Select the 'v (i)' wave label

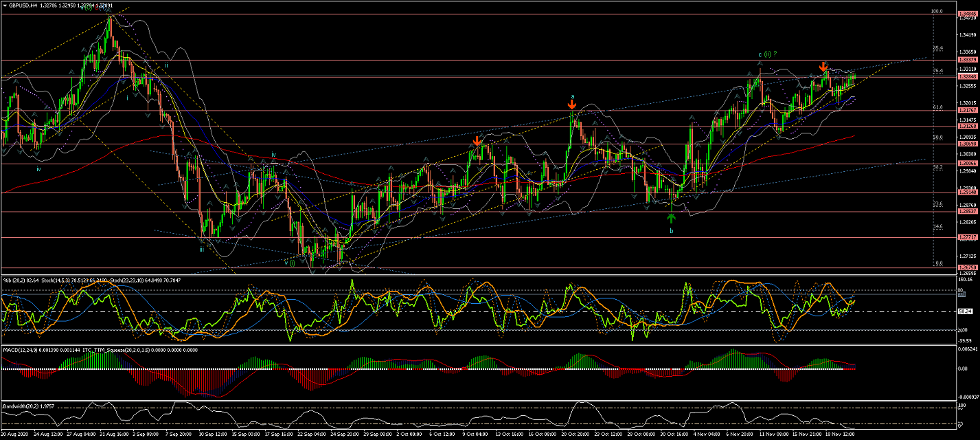coord(289,262)
